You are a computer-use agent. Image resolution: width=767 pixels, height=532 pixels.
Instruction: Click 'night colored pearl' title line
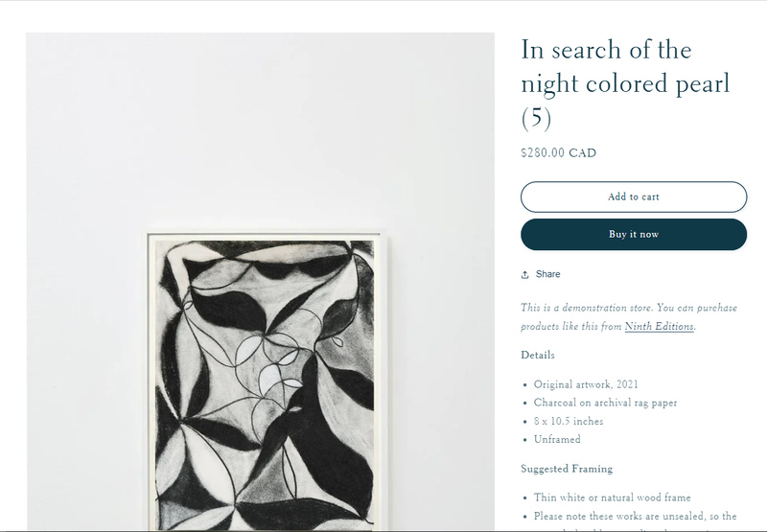(x=625, y=83)
